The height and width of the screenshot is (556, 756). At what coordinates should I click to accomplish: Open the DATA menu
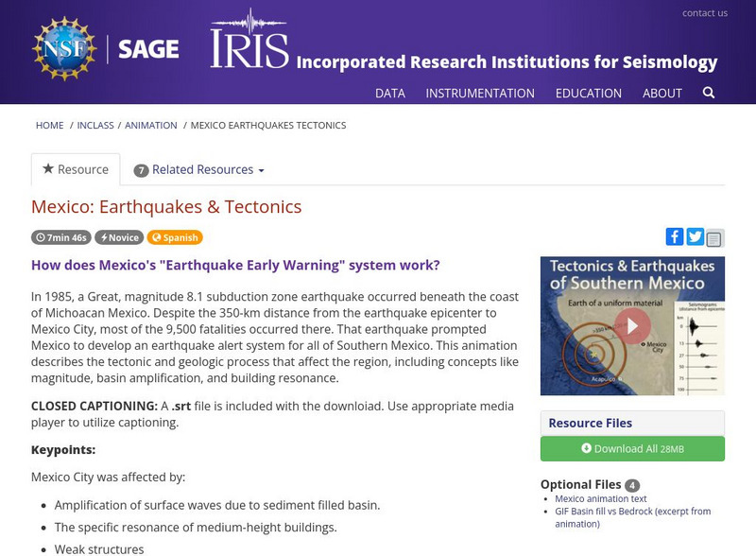[x=392, y=93]
